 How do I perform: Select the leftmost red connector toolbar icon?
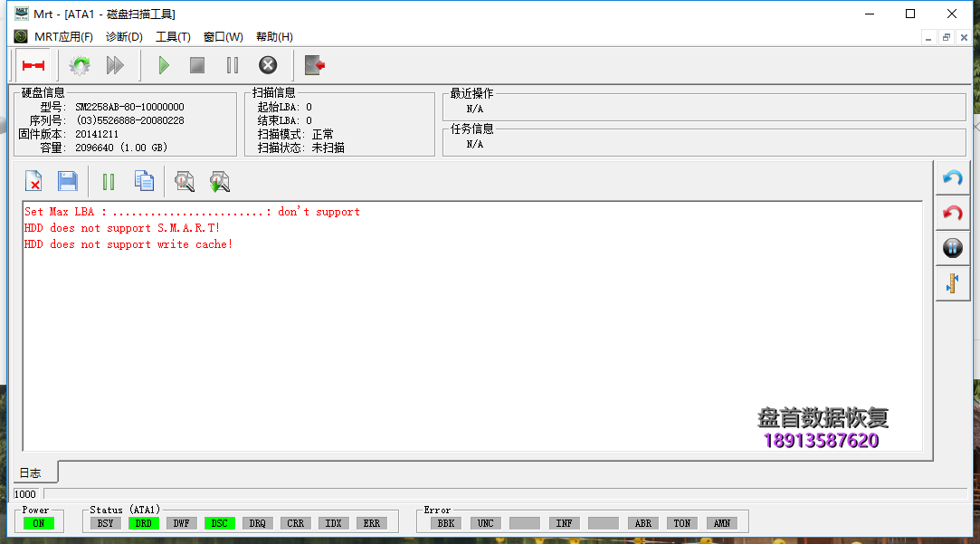34,64
